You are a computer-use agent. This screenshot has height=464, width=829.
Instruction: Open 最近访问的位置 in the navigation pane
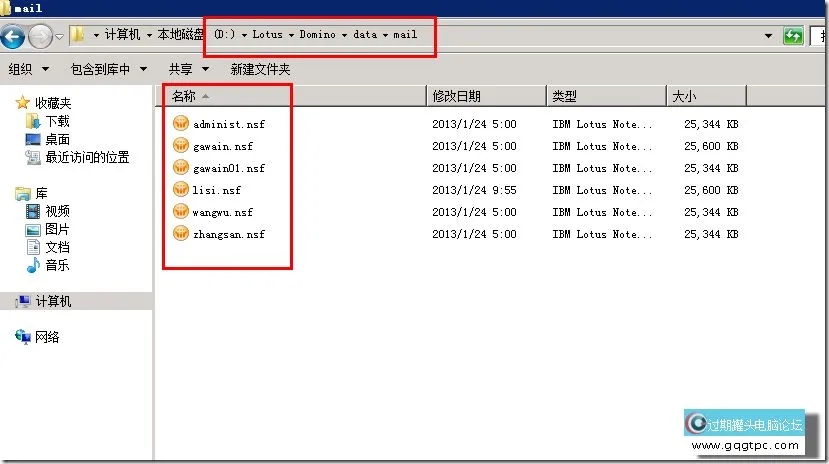[x=87, y=157]
